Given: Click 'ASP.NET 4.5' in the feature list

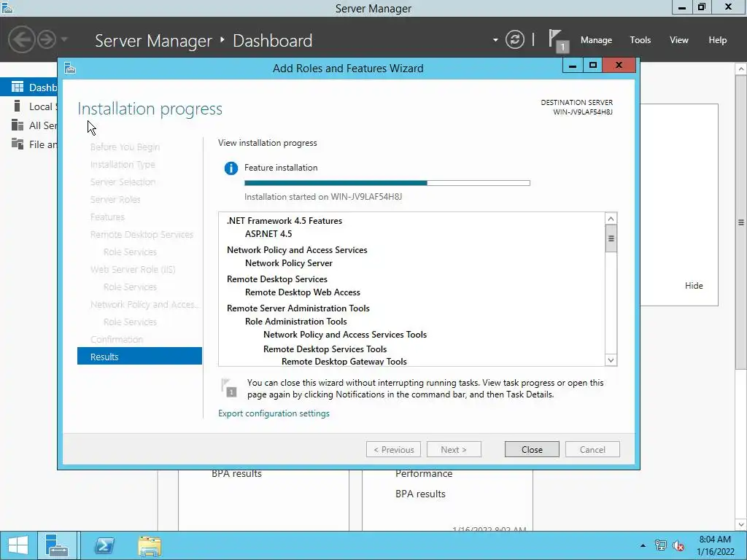Looking at the screenshot, I should (268, 234).
